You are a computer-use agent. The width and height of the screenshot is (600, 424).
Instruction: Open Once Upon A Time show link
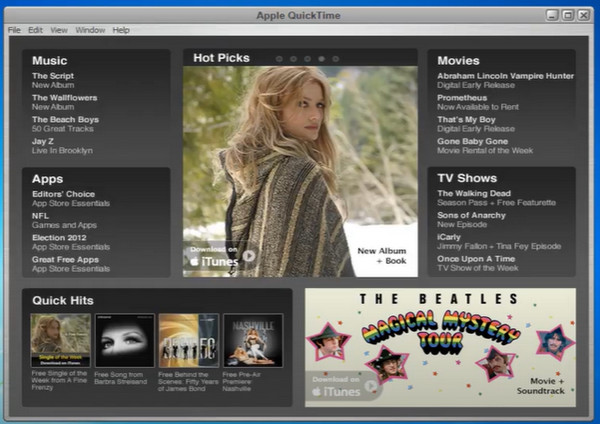click(478, 263)
